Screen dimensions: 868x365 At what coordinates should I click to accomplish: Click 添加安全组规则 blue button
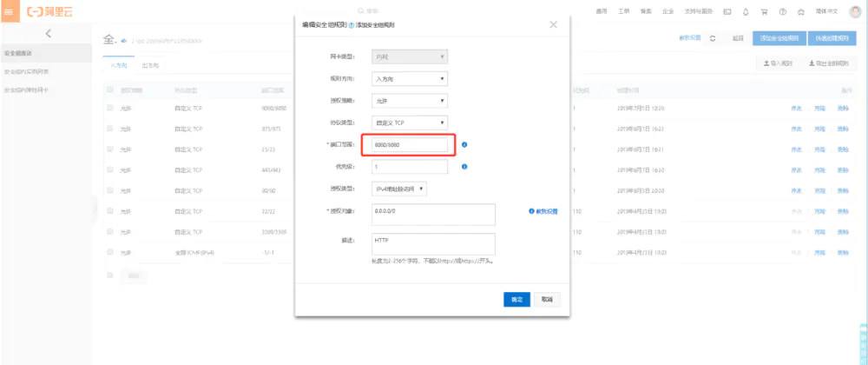(779, 38)
